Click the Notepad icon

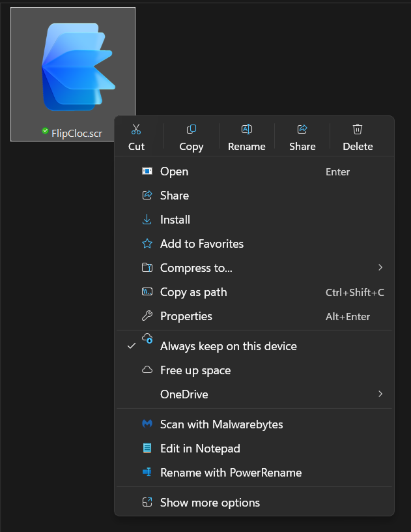pyautogui.click(x=147, y=448)
